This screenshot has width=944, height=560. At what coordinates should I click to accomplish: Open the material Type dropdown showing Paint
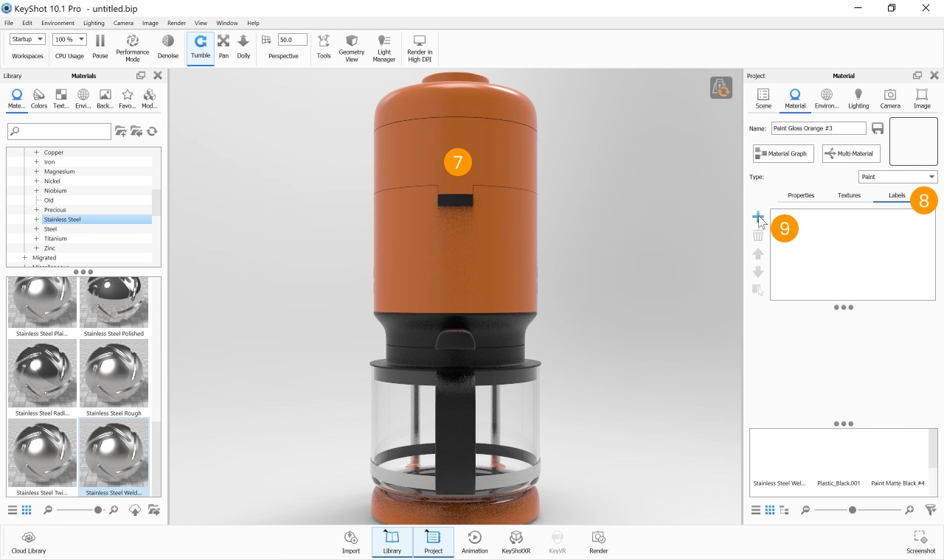pyautogui.click(x=898, y=176)
